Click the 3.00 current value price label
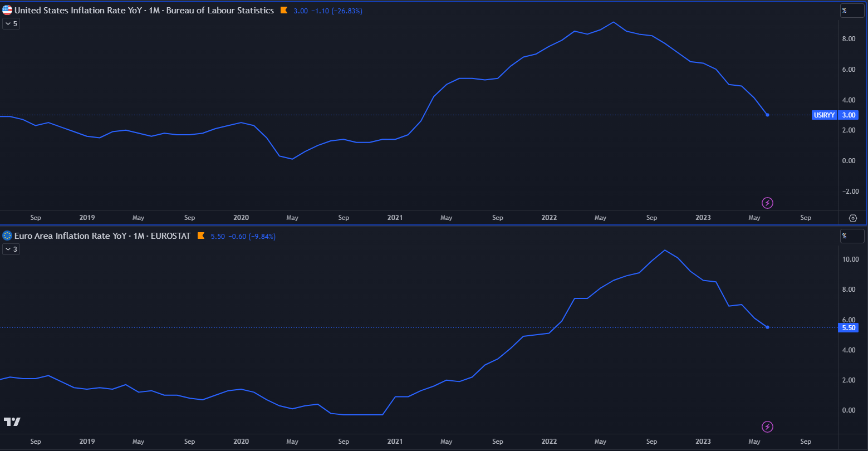This screenshot has width=868, height=451. [849, 115]
